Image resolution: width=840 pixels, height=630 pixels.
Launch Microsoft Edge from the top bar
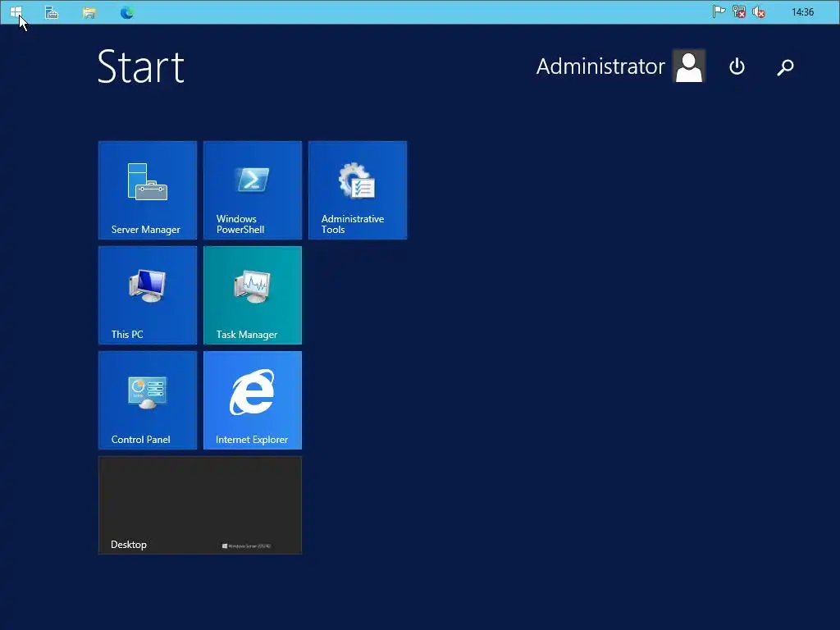click(127, 12)
